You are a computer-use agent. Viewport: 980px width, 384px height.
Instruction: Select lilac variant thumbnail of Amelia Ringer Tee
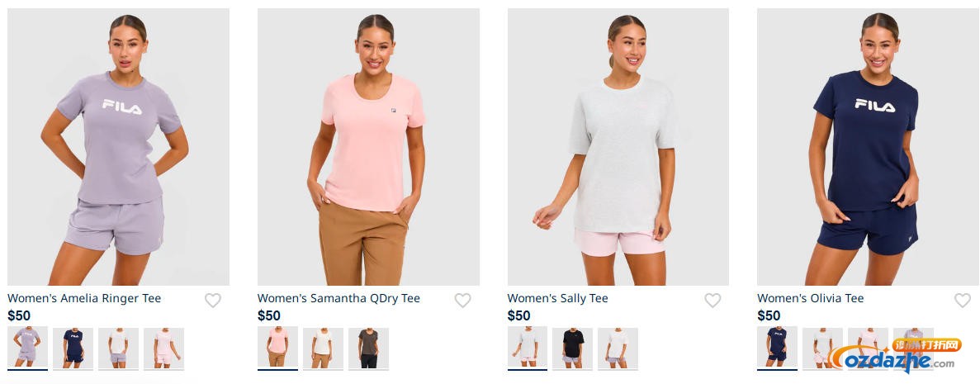(x=27, y=348)
